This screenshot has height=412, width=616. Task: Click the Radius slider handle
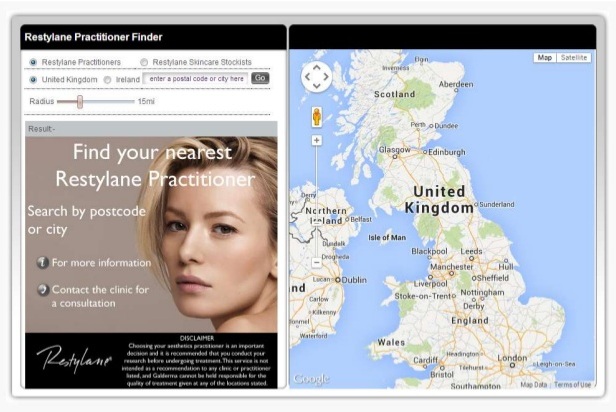click(x=80, y=101)
